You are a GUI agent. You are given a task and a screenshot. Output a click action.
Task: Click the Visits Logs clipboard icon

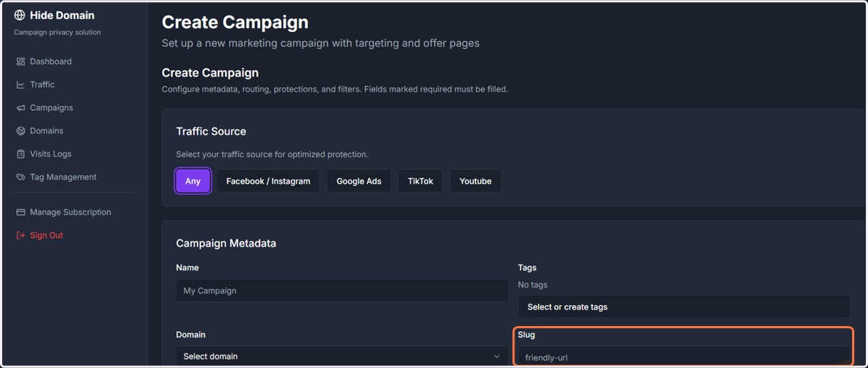(20, 154)
